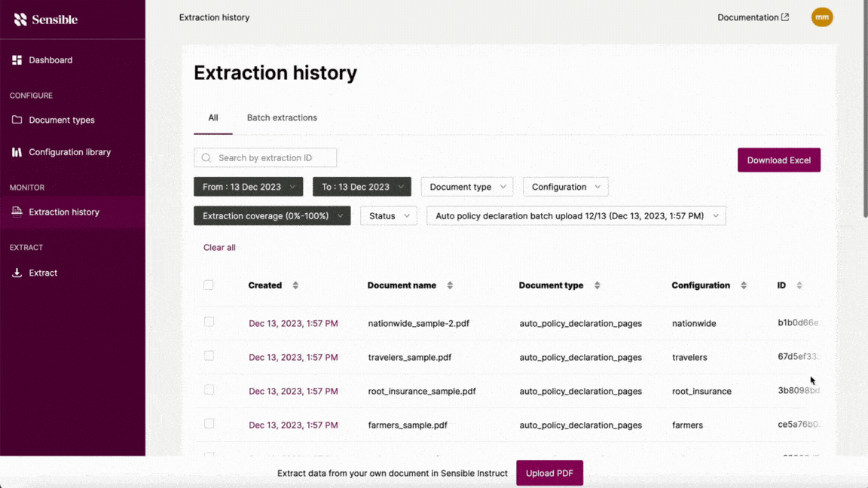Click the Created column header
Screen dimensions: 868x488
point(264,285)
